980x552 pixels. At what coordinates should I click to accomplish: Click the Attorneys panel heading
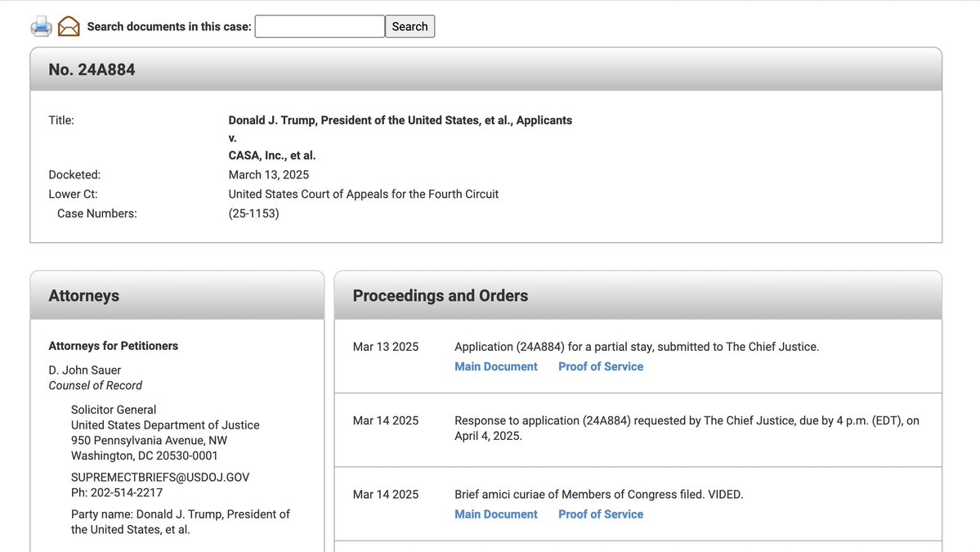pyautogui.click(x=83, y=296)
